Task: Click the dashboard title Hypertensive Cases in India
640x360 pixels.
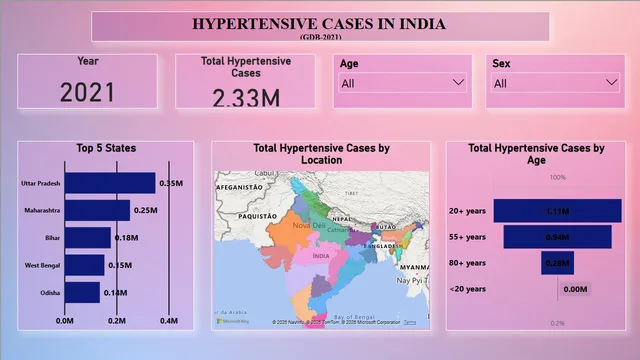Action: point(319,24)
